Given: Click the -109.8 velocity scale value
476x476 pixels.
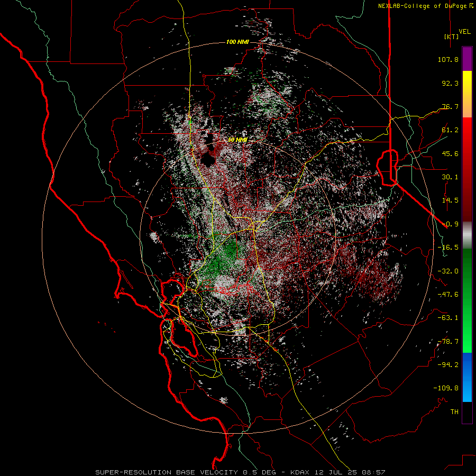Looking at the screenshot, I should pos(446,388).
